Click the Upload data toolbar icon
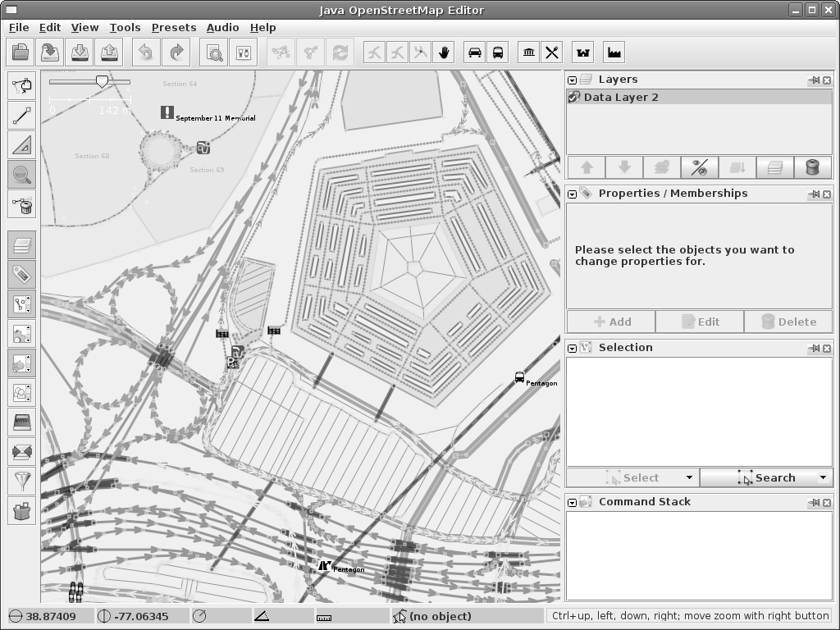The image size is (840, 630). 110,52
